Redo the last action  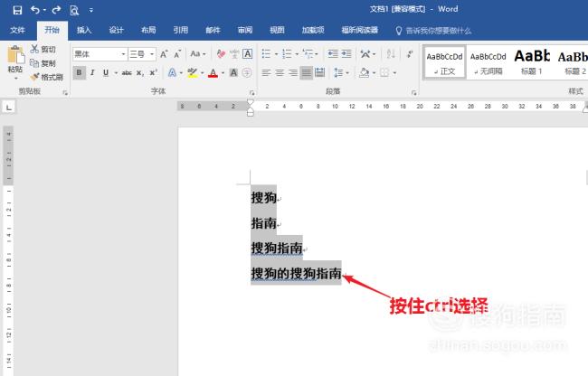point(56,10)
